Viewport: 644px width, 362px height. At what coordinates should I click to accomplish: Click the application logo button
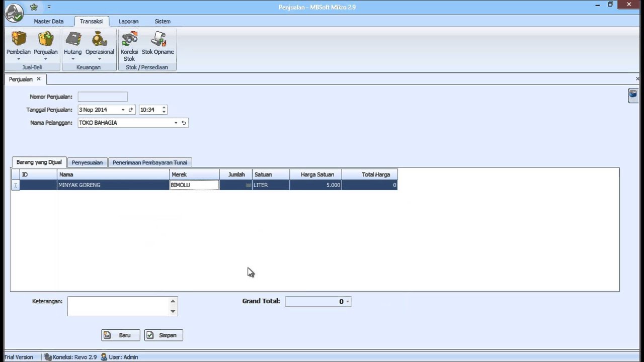pyautogui.click(x=14, y=13)
